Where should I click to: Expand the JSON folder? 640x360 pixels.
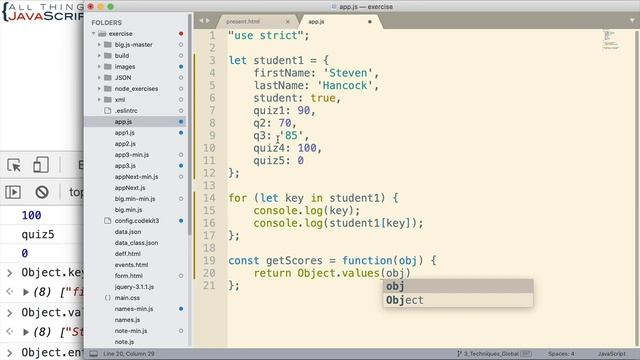(99, 78)
